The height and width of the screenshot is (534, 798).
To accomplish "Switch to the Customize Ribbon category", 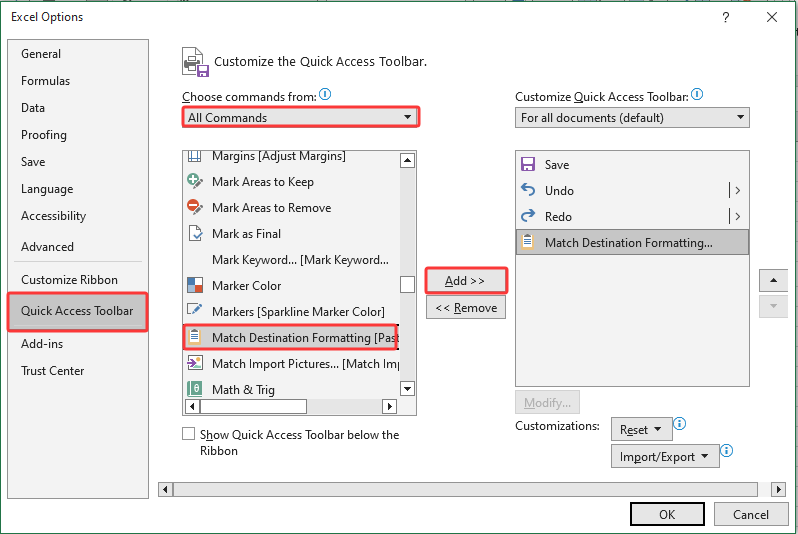I will tap(69, 280).
